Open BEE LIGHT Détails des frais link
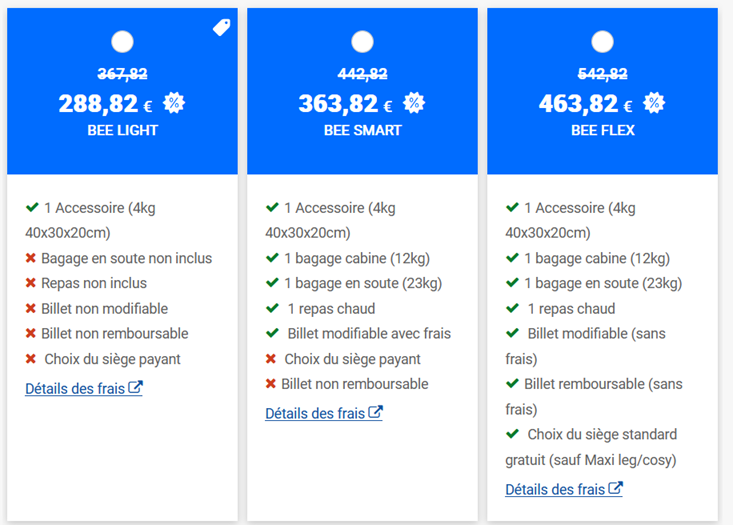 point(84,388)
